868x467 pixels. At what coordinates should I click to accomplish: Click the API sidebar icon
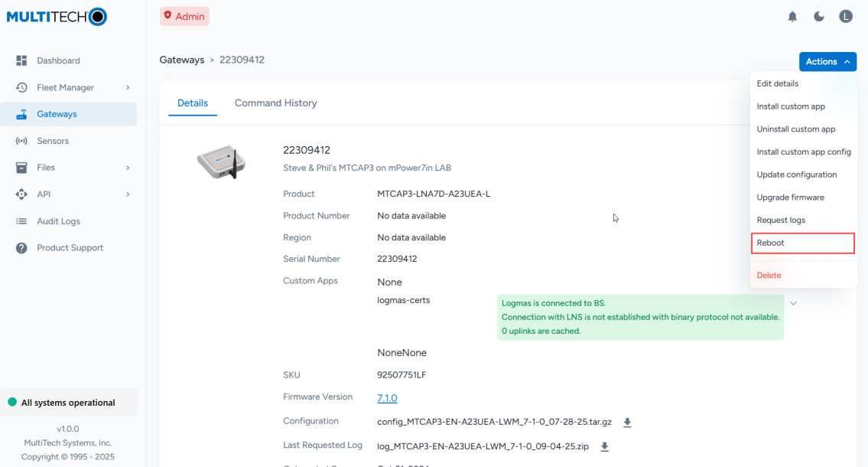[21, 194]
